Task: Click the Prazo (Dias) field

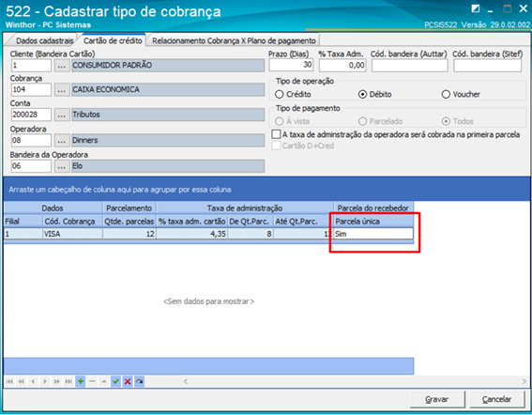Action: [x=291, y=65]
